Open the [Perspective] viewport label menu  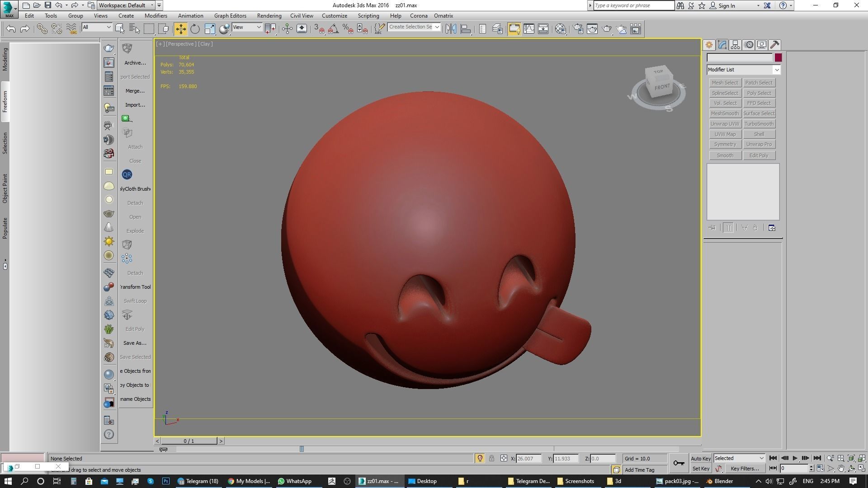tap(181, 44)
